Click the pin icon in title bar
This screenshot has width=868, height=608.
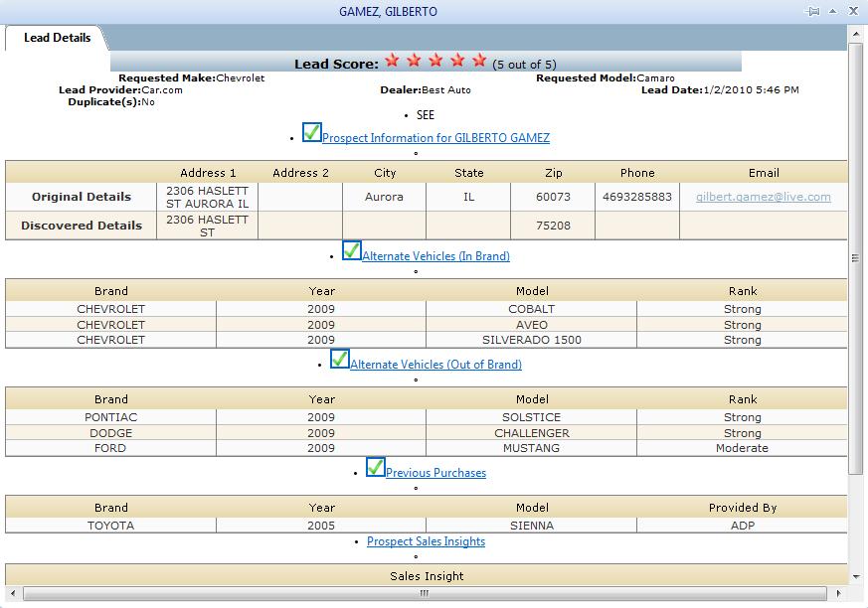[x=812, y=11]
